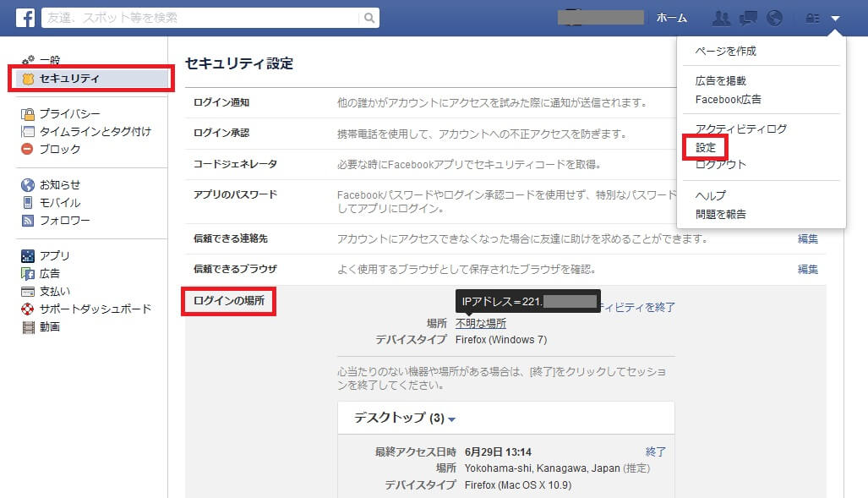868x498 pixels.
Task: Open ヘルプ from account menu
Action: tap(711, 195)
